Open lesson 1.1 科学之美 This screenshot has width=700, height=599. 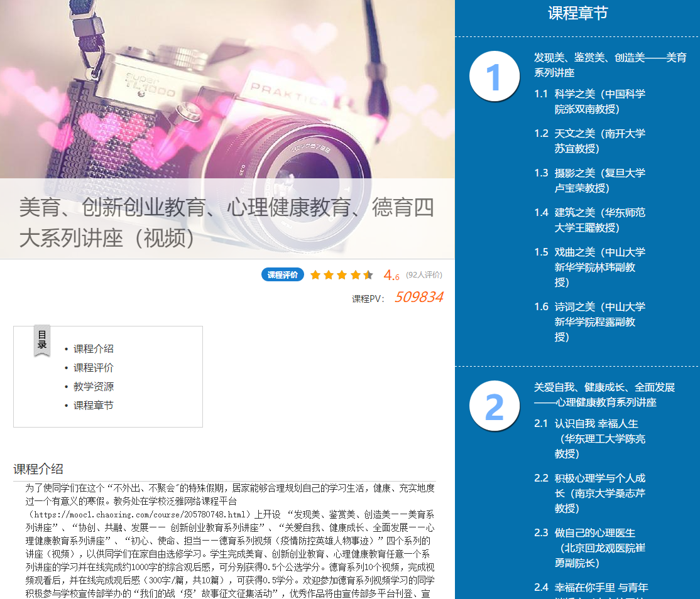coord(599,101)
